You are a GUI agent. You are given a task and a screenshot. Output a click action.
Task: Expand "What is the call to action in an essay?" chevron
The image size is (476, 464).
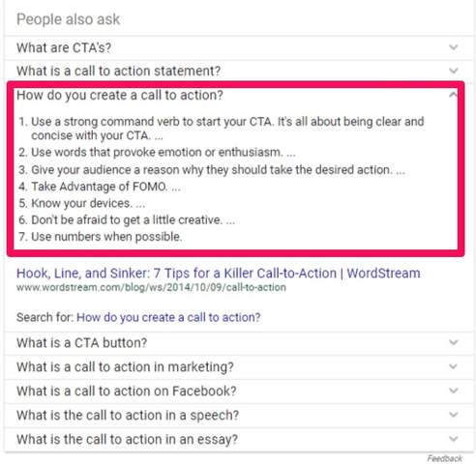pyautogui.click(x=454, y=439)
